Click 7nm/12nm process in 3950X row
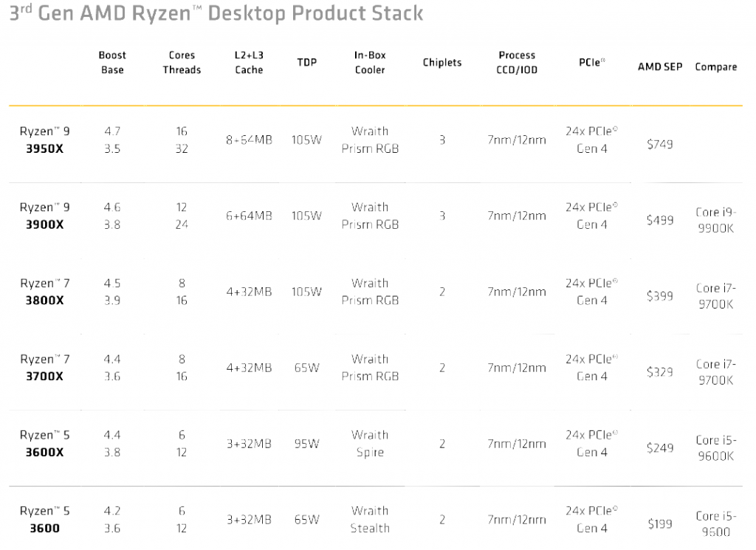The height and width of the screenshot is (550, 756). pyautogui.click(x=517, y=140)
